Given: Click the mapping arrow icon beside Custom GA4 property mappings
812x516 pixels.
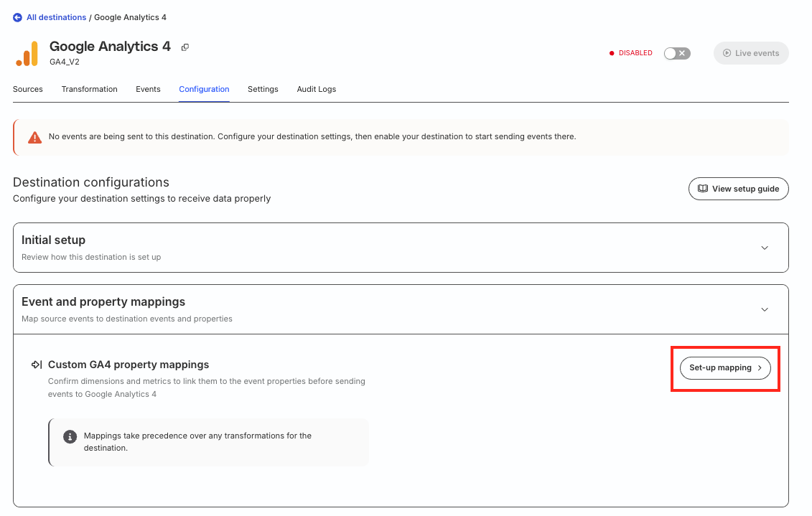Looking at the screenshot, I should point(37,365).
